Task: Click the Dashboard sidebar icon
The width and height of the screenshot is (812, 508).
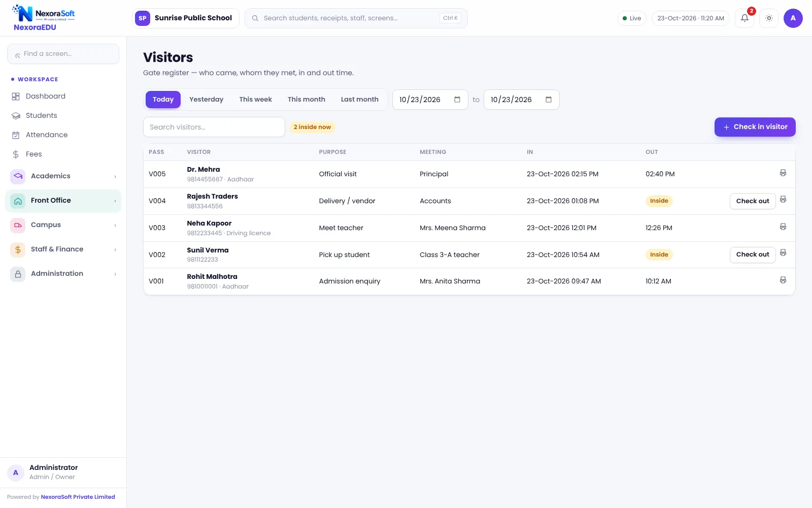Action: [16, 97]
